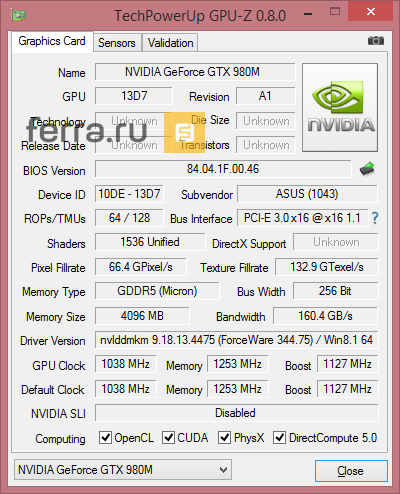This screenshot has height=494, width=400.
Task: Click Bandwidth value 160.4 GB/s
Action: [325, 316]
